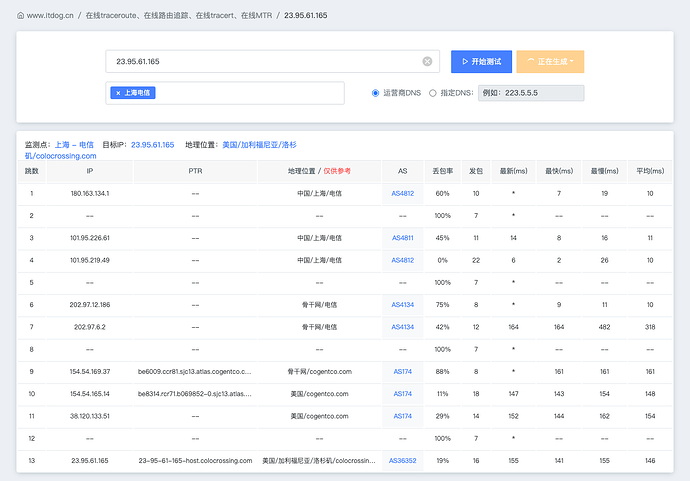
Task: Select IP cell 101.95.219.49
Action: [90, 260]
